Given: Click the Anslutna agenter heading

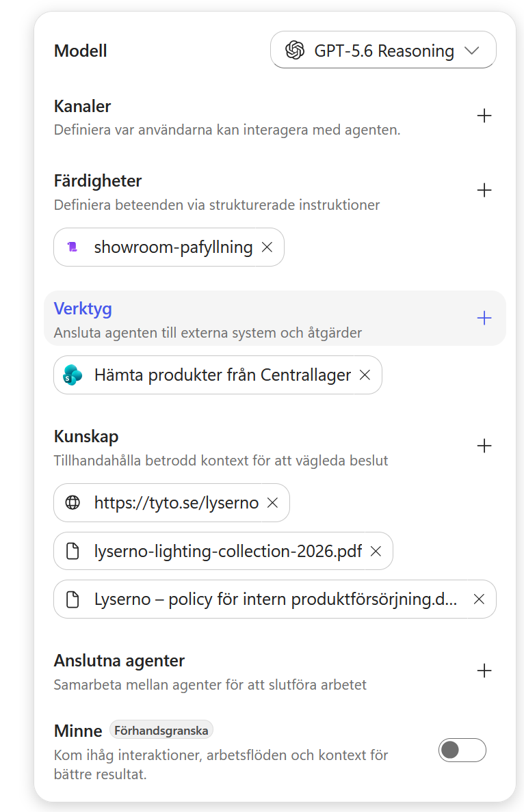Looking at the screenshot, I should coord(119,661).
